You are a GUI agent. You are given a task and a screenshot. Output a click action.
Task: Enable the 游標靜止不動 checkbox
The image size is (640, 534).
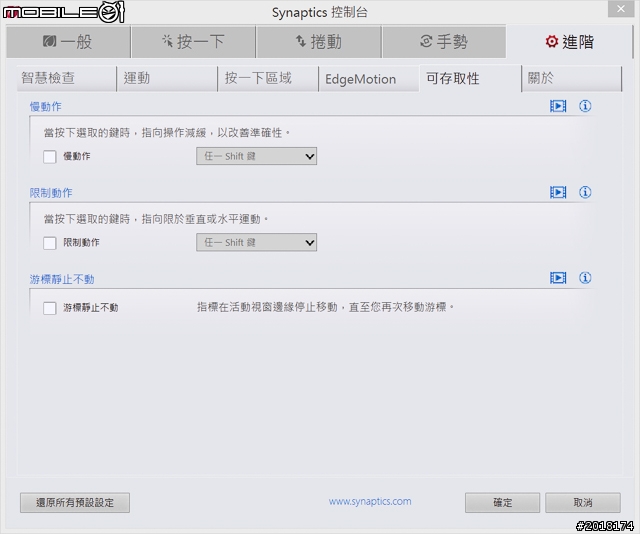click(x=50, y=308)
